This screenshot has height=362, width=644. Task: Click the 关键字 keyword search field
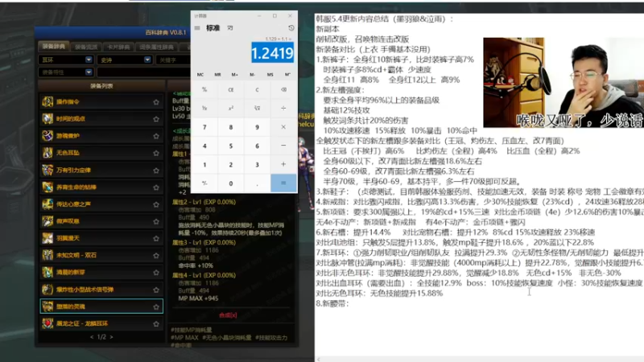coord(172,60)
